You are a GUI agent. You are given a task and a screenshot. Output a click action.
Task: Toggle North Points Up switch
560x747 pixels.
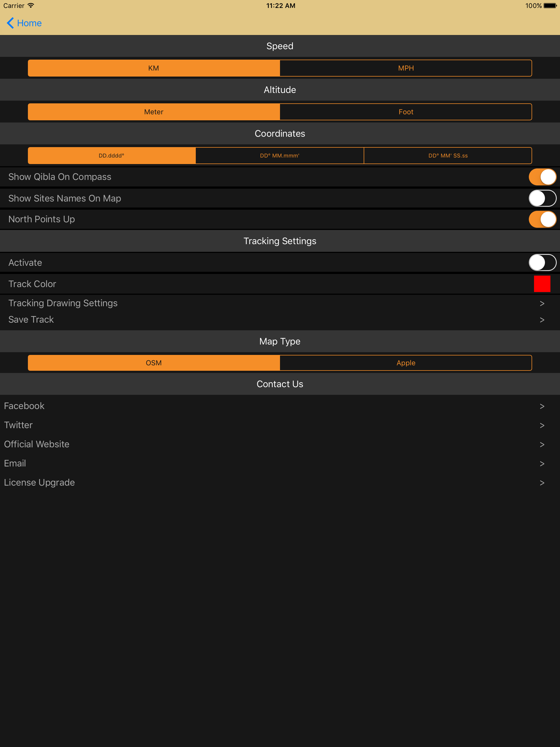[542, 219]
